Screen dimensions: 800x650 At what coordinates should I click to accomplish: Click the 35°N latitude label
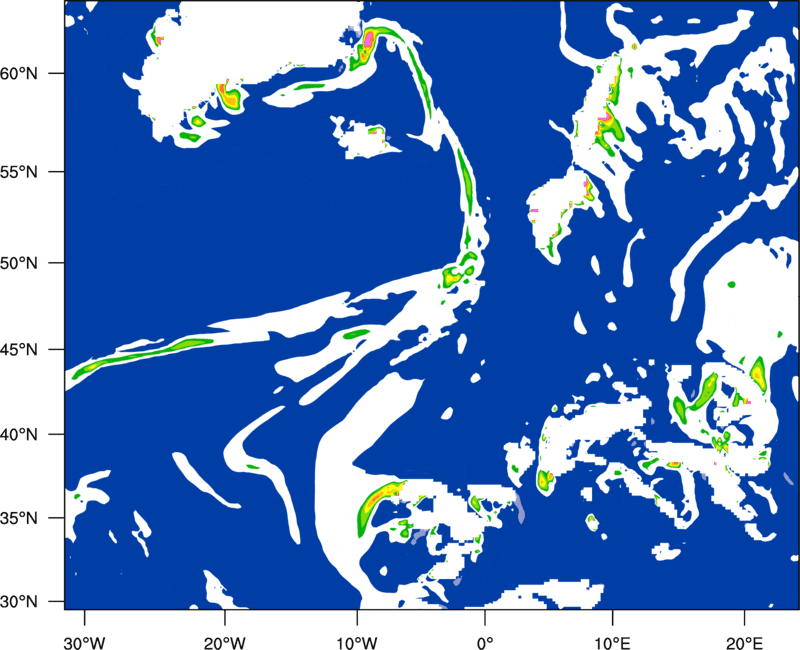19,518
